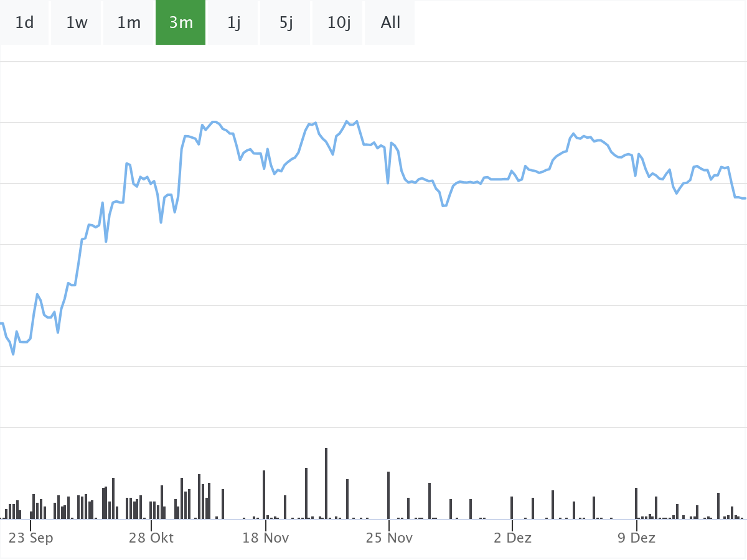
Task: Click the volume bar above 9 Dez tick
Action: [x=636, y=503]
